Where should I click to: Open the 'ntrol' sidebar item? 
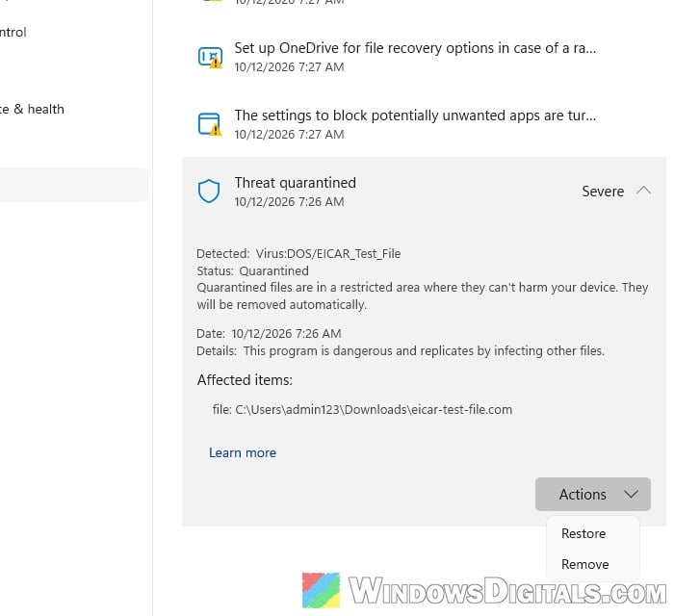point(13,32)
